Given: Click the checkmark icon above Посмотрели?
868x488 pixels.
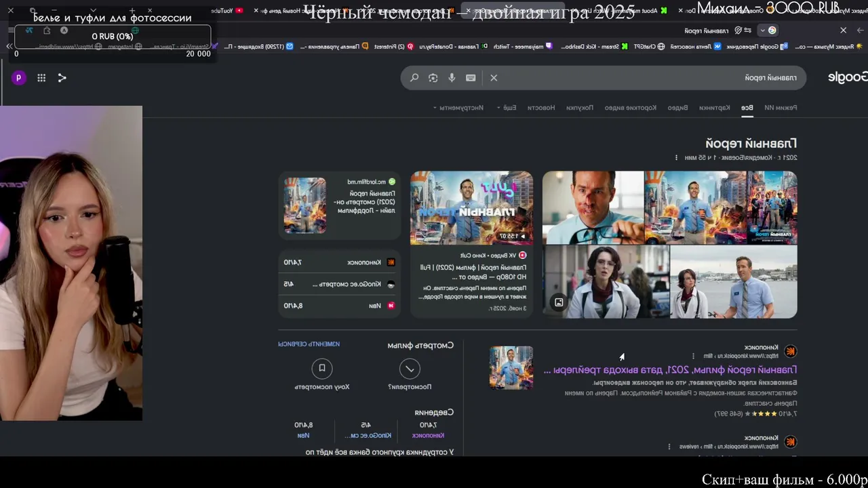Looking at the screenshot, I should 410,368.
